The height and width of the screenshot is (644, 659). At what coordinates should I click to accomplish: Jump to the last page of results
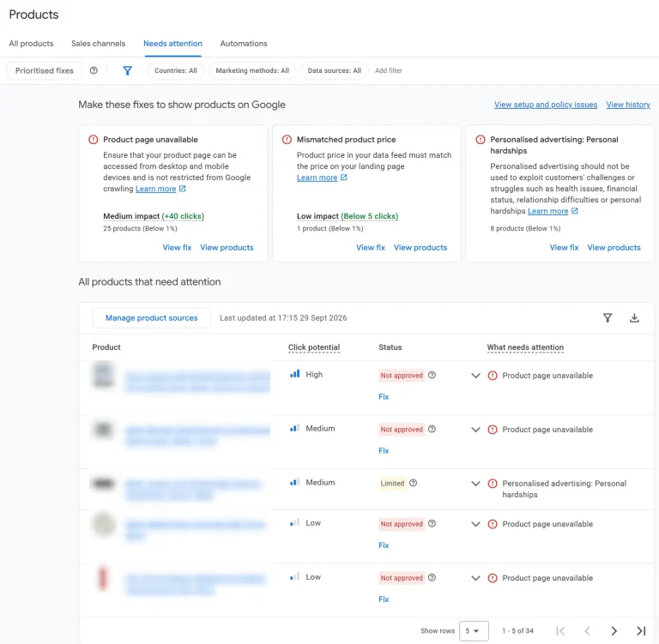(x=641, y=630)
